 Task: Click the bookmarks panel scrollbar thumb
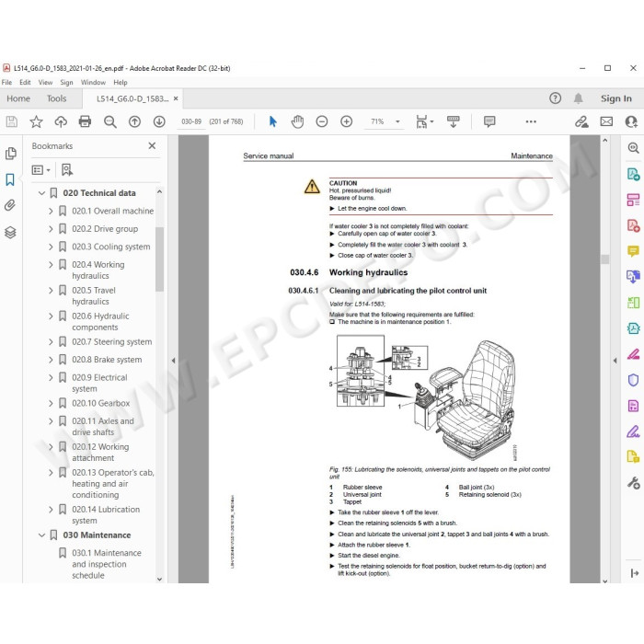(x=159, y=259)
